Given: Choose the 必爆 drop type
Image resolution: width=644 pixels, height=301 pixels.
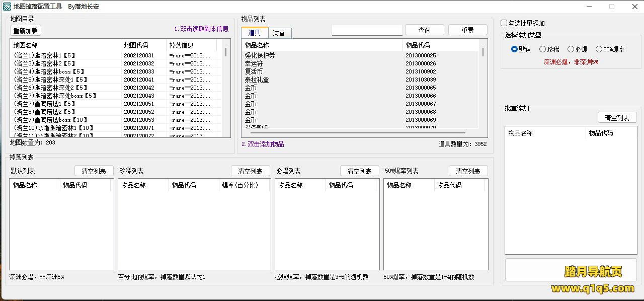Looking at the screenshot, I should 571,49.
